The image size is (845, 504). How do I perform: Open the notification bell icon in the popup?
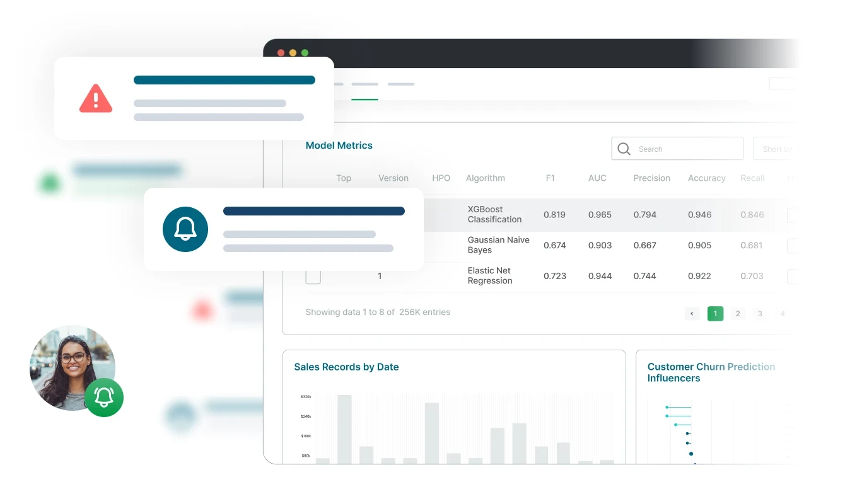pos(185,229)
